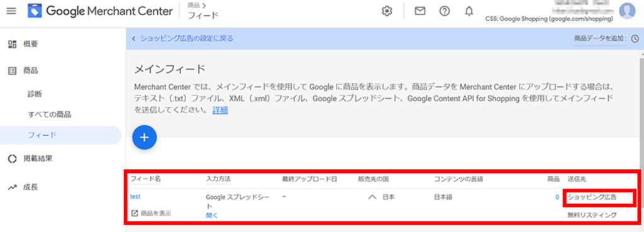Click the 無料リスティング destination text
Viewport: 644px width, 232px height.
(592, 215)
